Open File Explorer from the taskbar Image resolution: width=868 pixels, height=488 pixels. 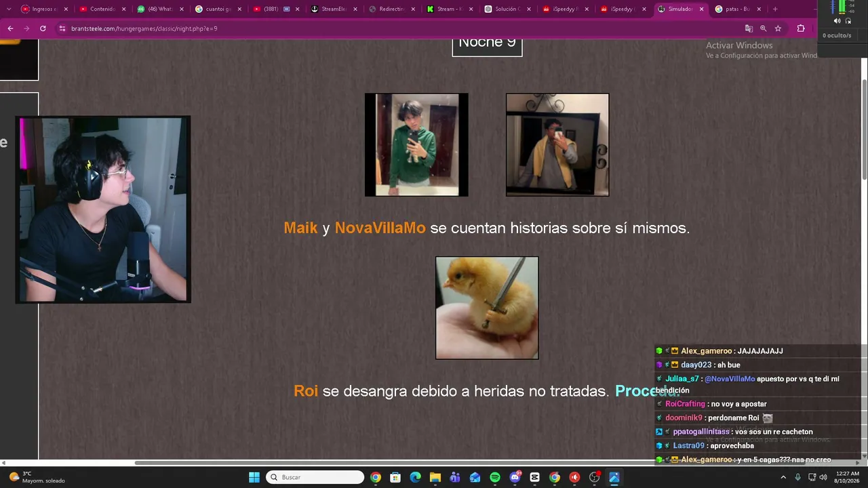pos(435,477)
